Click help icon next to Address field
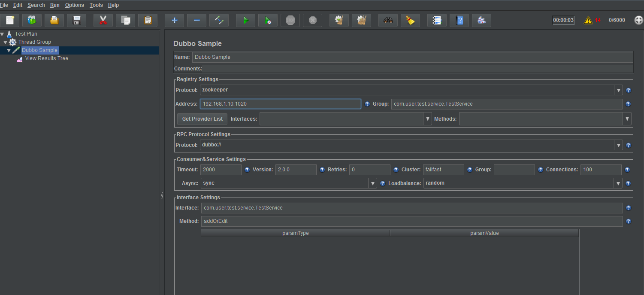The height and width of the screenshot is (295, 644). (x=367, y=104)
